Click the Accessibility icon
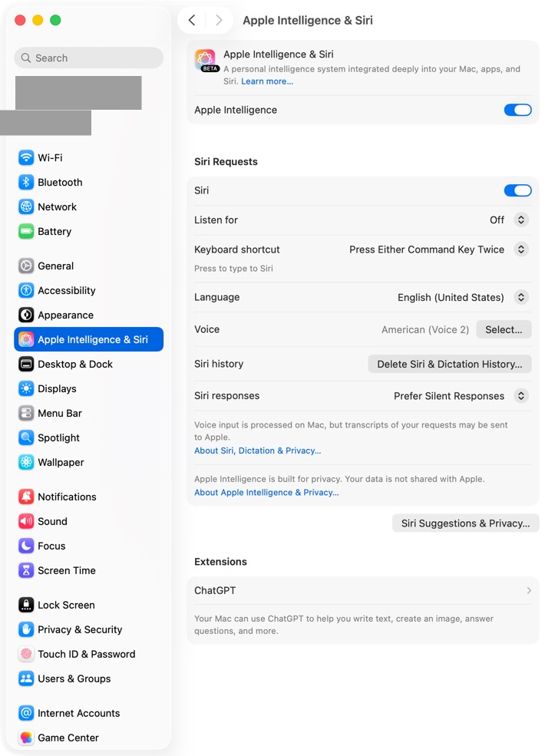This screenshot has height=756, width=555. click(26, 290)
